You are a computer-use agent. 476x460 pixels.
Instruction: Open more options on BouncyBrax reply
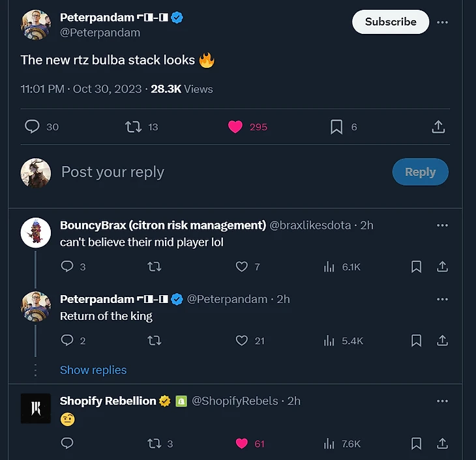coord(443,225)
